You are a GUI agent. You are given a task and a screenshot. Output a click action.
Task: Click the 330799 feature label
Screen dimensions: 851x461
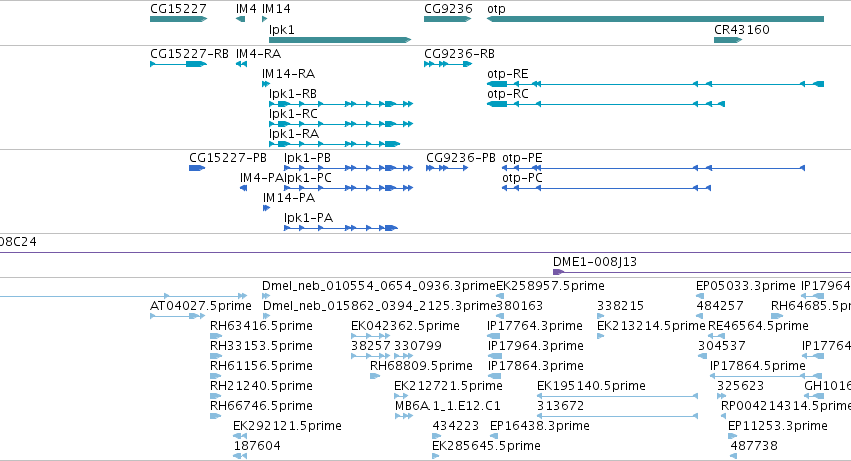(418, 346)
